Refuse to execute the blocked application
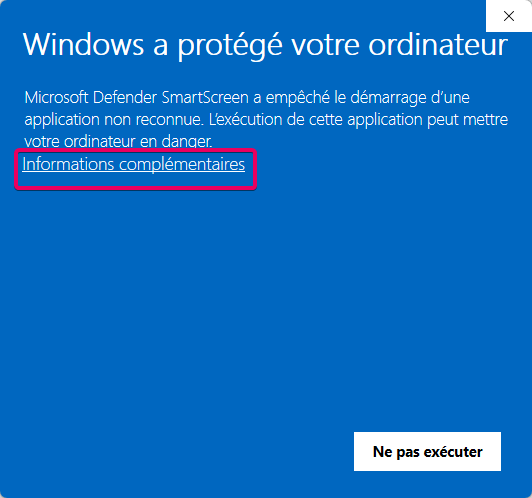Screen dimensions: 532x498 coord(427,451)
